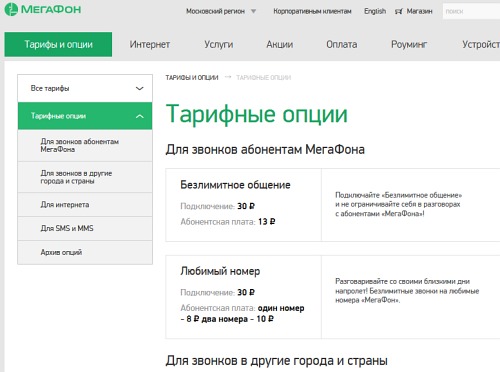The image size is (500, 372).
Task: Click the ТАРИФНЫЕ ОПЦИИ breadcrumb
Action: click(264, 78)
